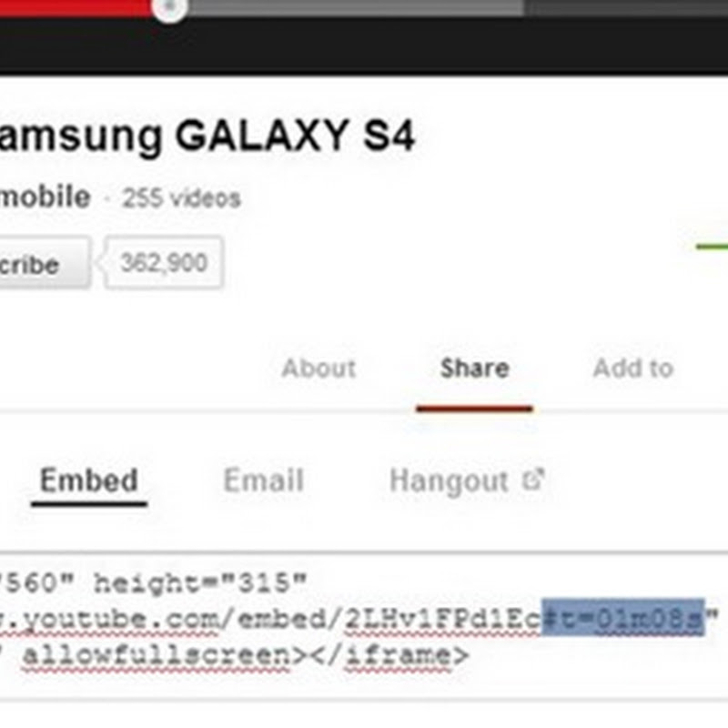Click the allowfullscreen word in embed code

pyautogui.click(x=157, y=656)
